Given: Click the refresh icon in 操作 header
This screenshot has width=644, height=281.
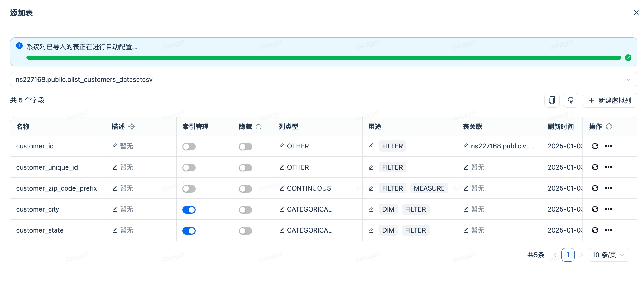Looking at the screenshot, I should tap(609, 127).
